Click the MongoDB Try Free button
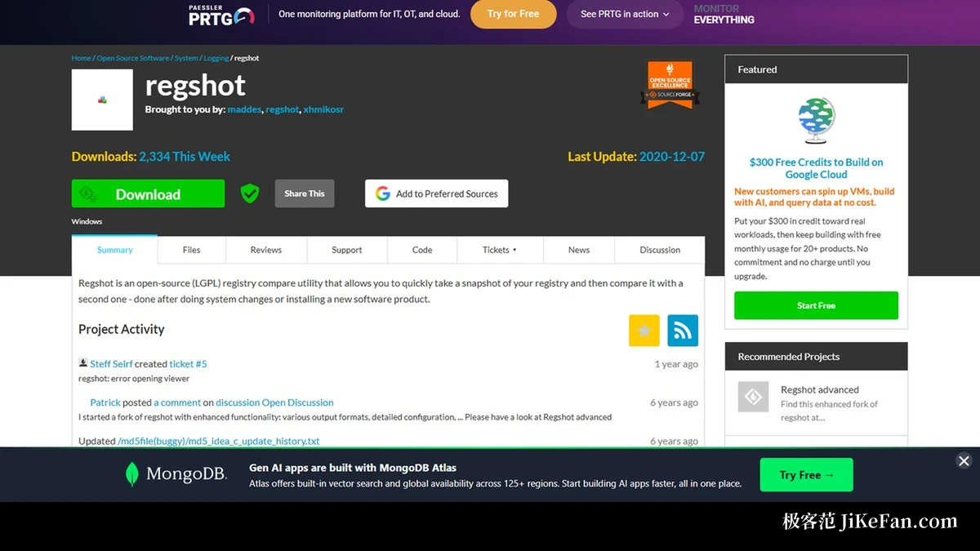Image resolution: width=980 pixels, height=551 pixels. [x=806, y=474]
